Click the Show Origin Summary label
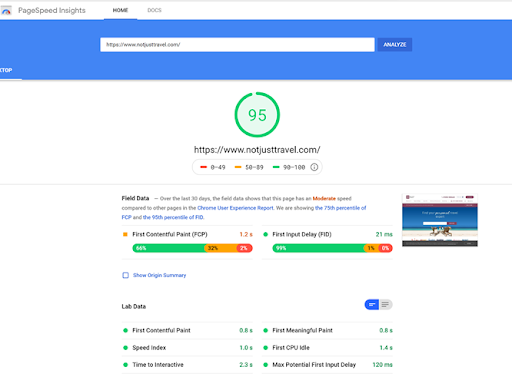Screen dimensions: 512x377 [x=159, y=275]
